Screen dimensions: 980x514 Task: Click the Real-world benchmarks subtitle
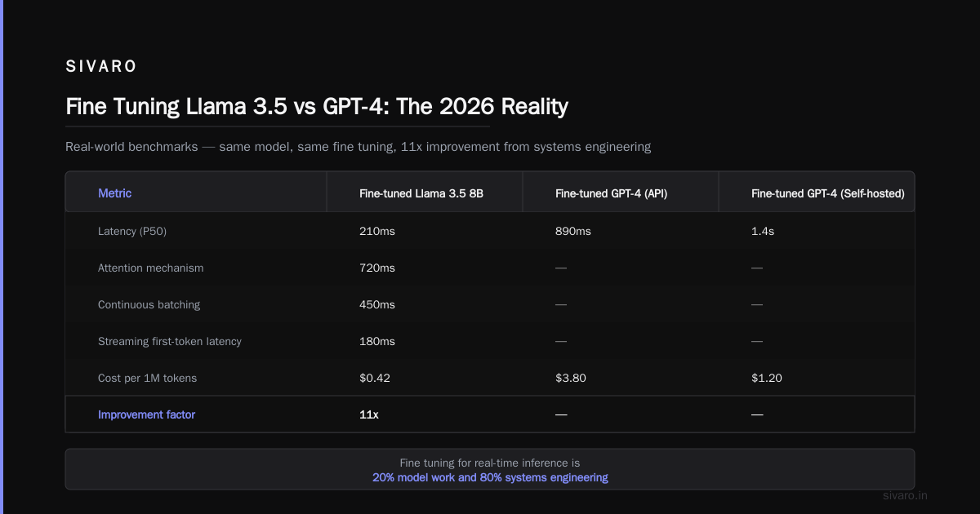tap(358, 147)
